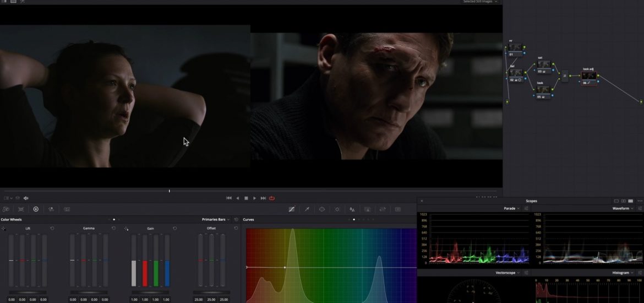Open the Key palette

tap(368, 209)
